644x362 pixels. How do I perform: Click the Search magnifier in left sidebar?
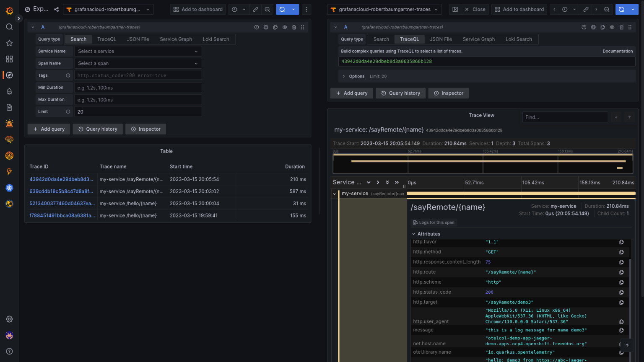(x=9, y=26)
